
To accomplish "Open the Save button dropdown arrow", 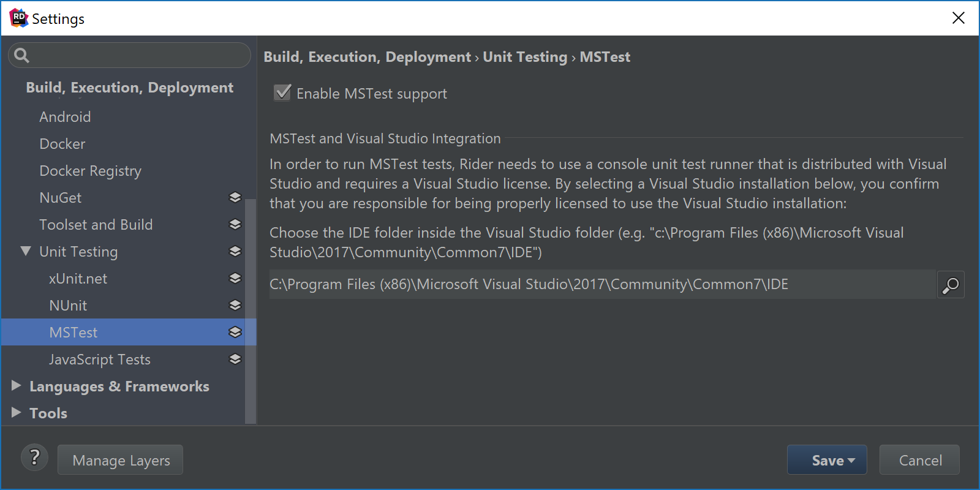I will (851, 461).
